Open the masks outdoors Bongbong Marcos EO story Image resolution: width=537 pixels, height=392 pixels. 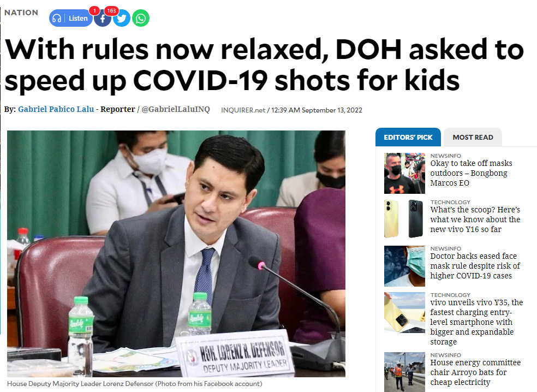472,173
